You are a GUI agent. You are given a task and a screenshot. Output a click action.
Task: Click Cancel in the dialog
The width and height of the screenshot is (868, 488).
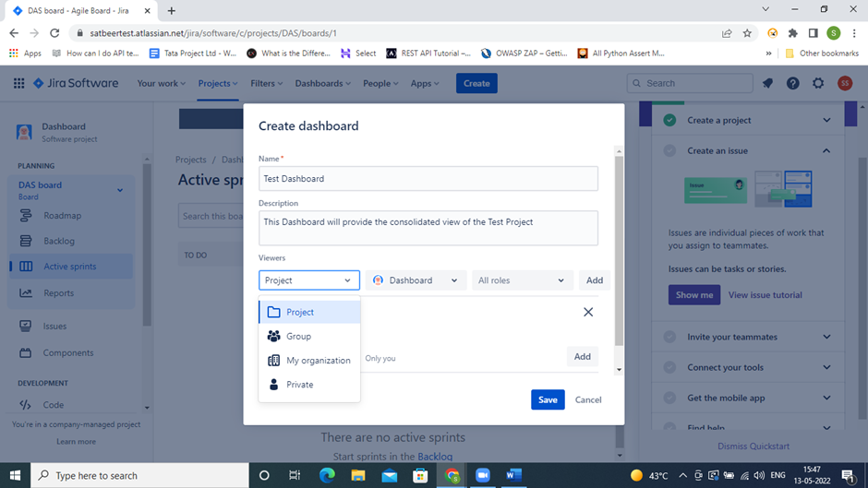tap(588, 399)
